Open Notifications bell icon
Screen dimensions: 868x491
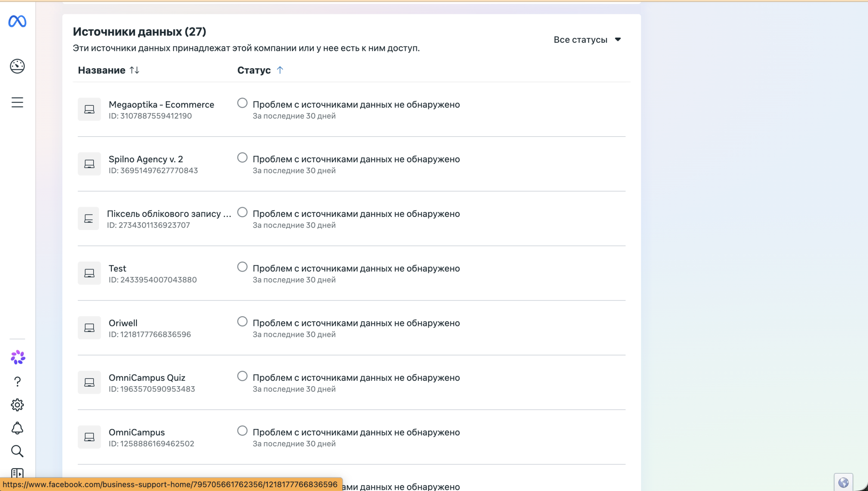17,428
